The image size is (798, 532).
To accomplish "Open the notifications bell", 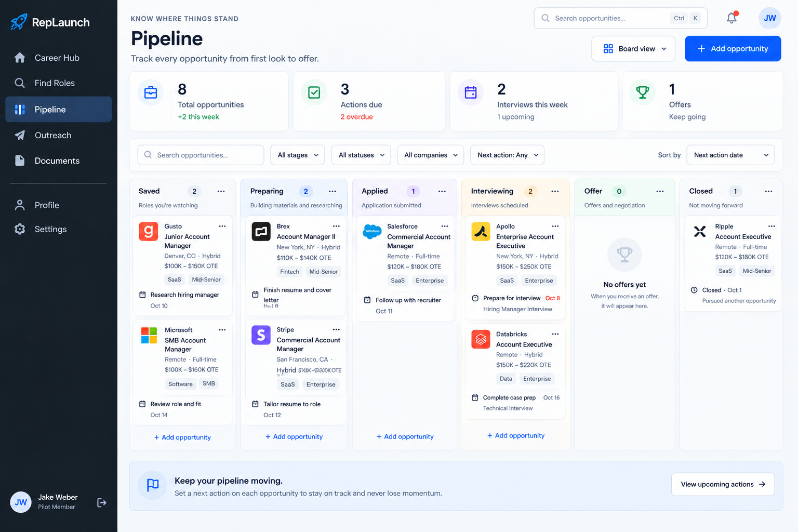I will (731, 18).
